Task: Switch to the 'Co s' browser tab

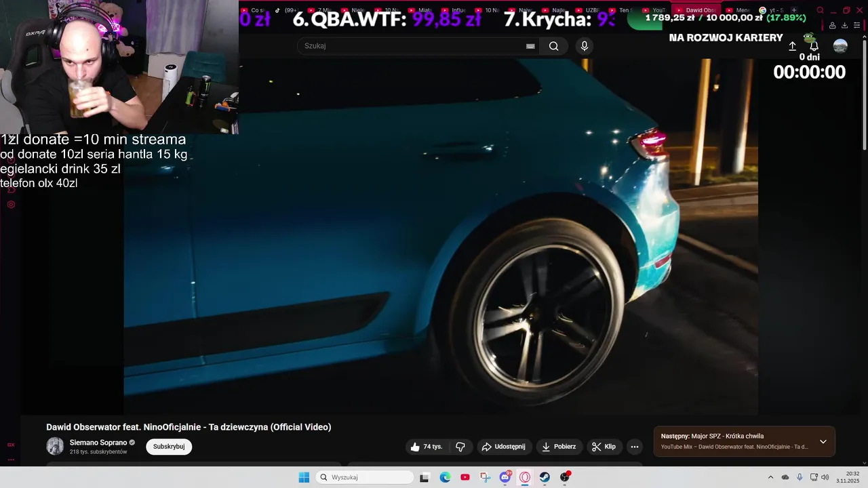Action: coord(254,10)
